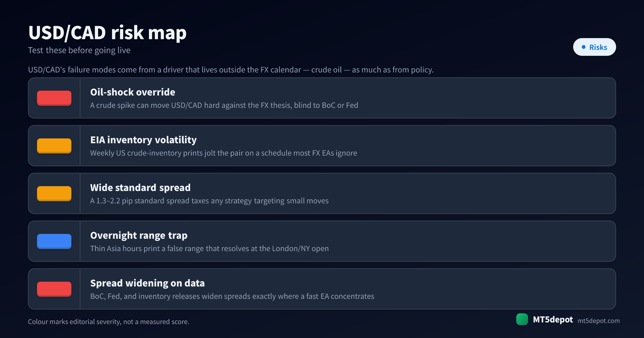The image size is (644, 338).
Task: Select the amber swatch for Wide standard spread
Action: (54, 194)
